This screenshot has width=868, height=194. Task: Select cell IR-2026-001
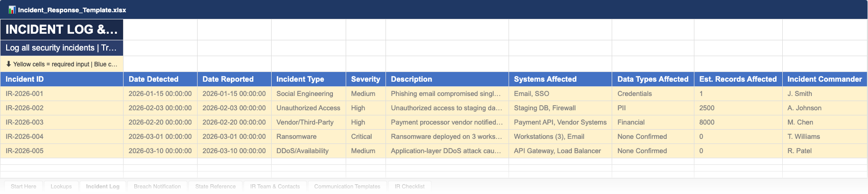[x=62, y=94]
